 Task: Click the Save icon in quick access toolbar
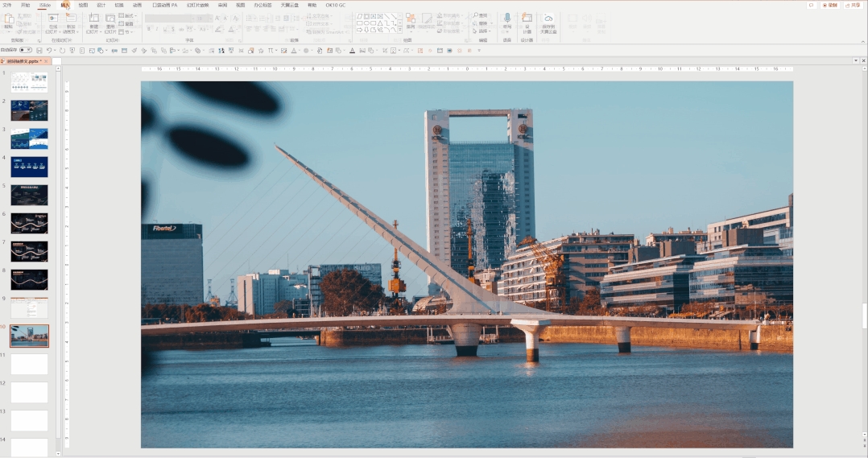(38, 51)
